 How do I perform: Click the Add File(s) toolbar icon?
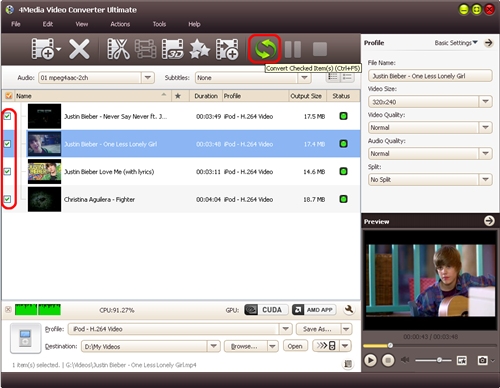pos(43,49)
